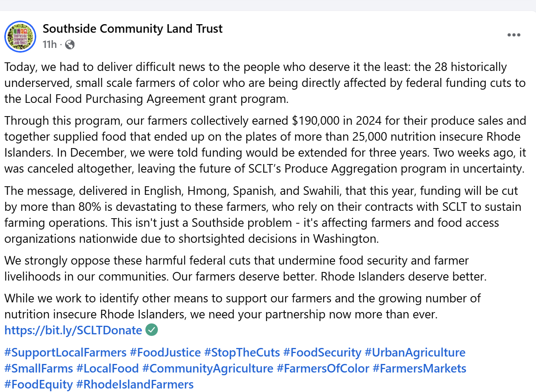Click the Southside Community Land Trust profile picture

point(20,37)
